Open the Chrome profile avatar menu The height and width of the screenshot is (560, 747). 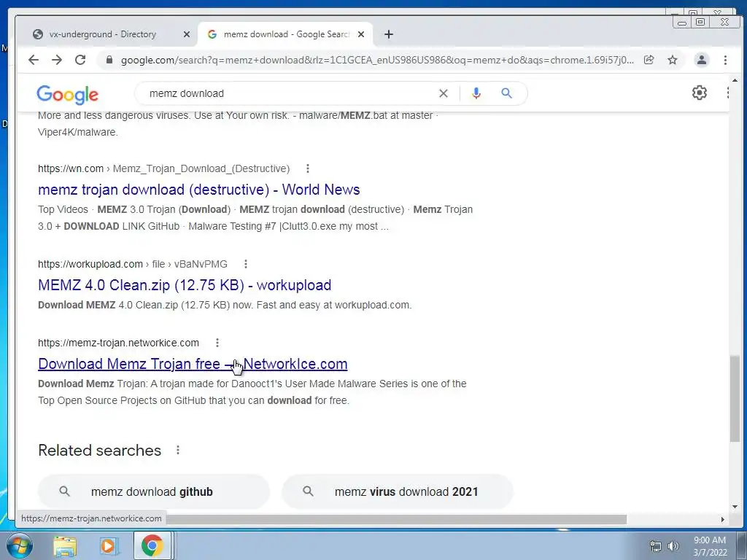(x=701, y=60)
